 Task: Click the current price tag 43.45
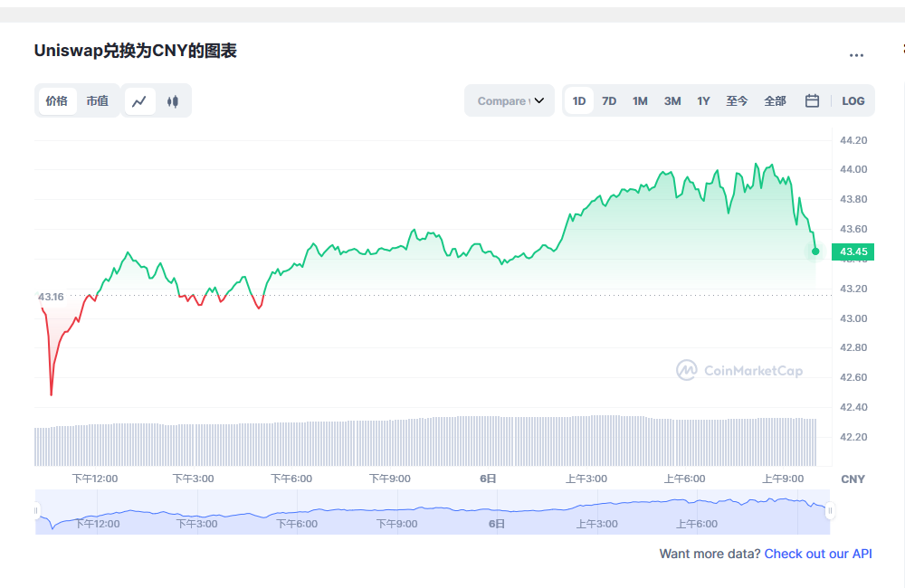(853, 251)
